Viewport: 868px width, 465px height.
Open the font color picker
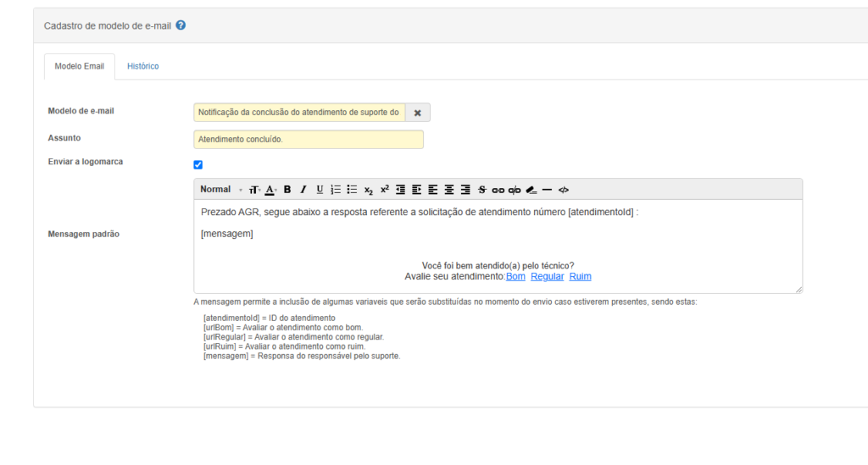[270, 190]
